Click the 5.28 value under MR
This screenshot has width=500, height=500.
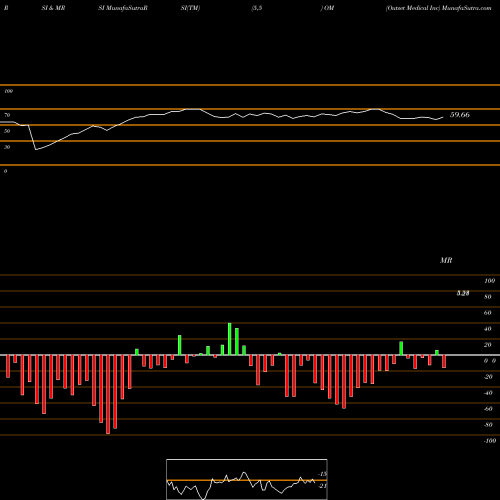pyautogui.click(x=463, y=293)
